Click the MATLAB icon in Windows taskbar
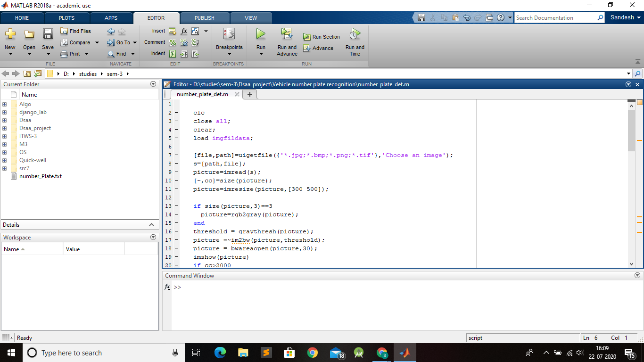644x362 pixels. click(x=405, y=353)
